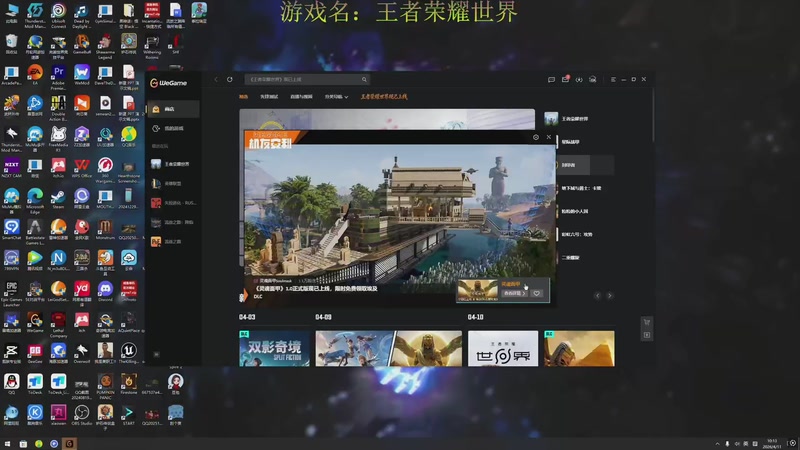This screenshot has width=800, height=450.
Task: Open the Epic Games Launcher desktop icon
Action: coord(11,294)
